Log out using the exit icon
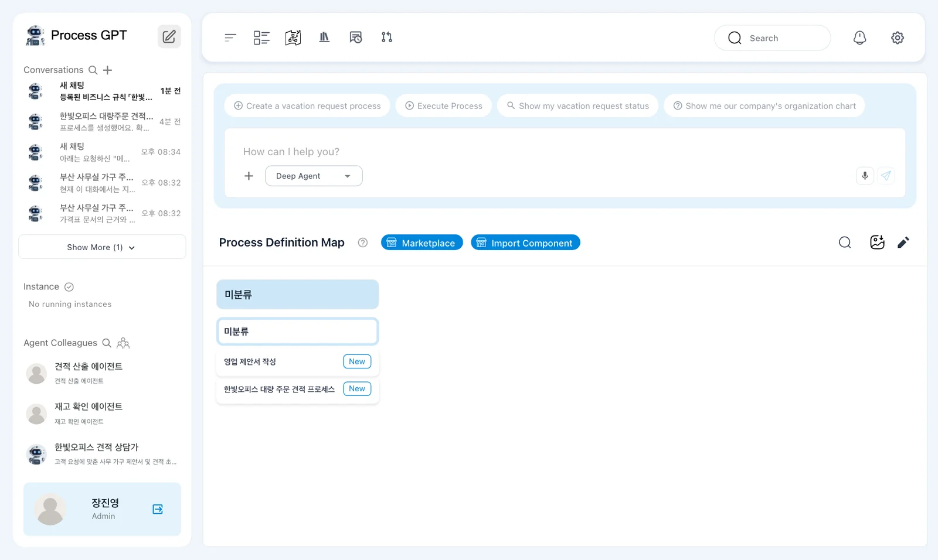Viewport: 938px width, 560px height. click(158, 509)
